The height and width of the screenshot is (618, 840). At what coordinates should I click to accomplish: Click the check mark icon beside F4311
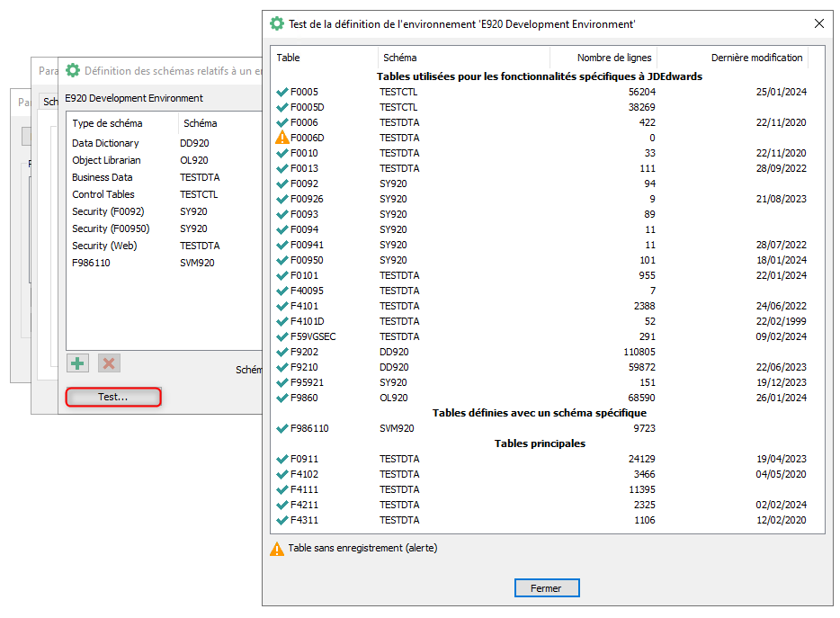[281, 520]
